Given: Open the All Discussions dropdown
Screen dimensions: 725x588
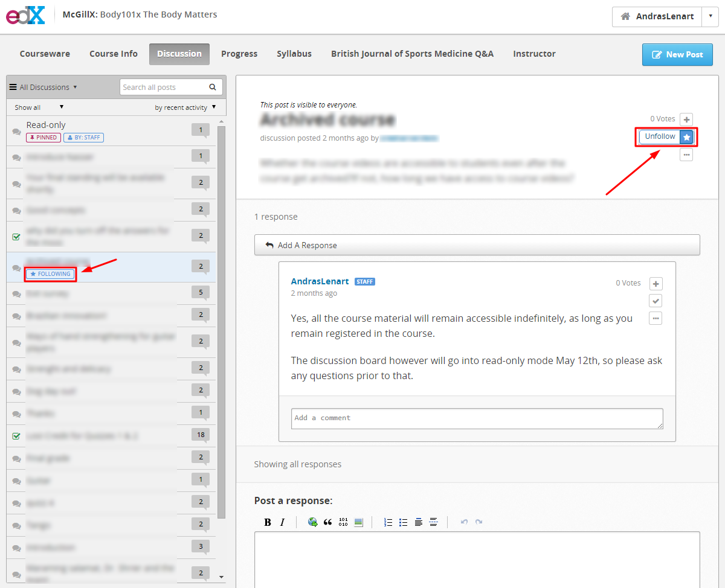Looking at the screenshot, I should 43,87.
